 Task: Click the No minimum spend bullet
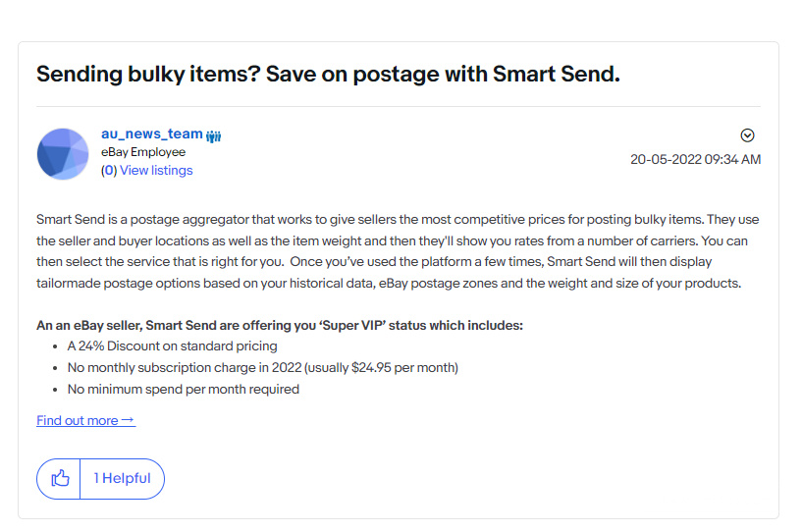pos(184,390)
